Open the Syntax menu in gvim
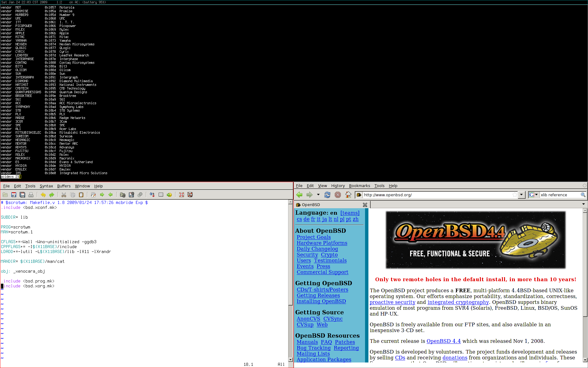 click(46, 186)
